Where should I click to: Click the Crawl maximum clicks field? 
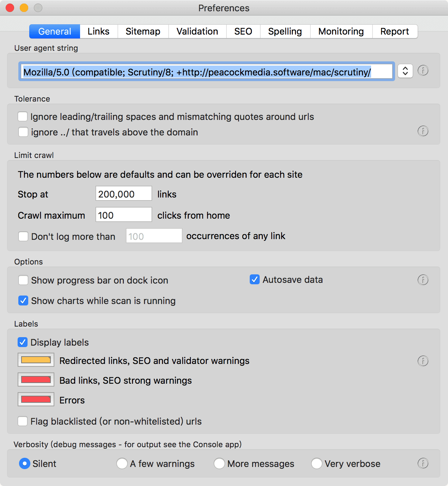[123, 215]
